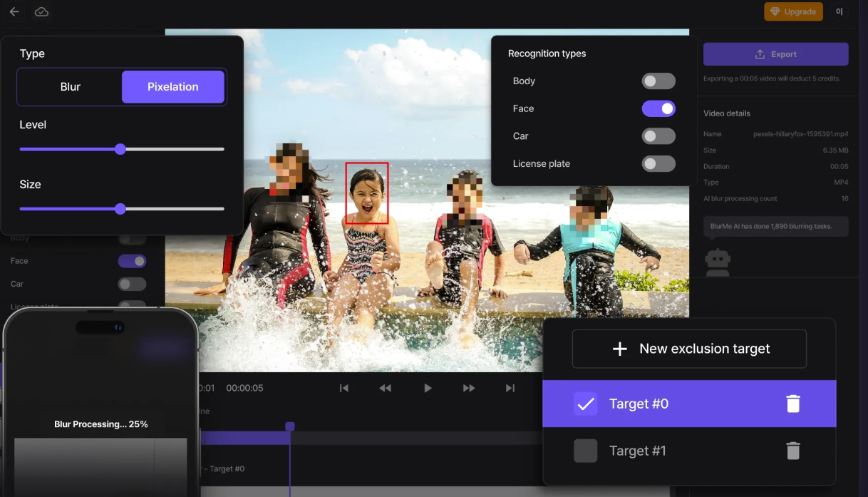Fast forward the video playback
This screenshot has width=868, height=497.
tap(469, 388)
